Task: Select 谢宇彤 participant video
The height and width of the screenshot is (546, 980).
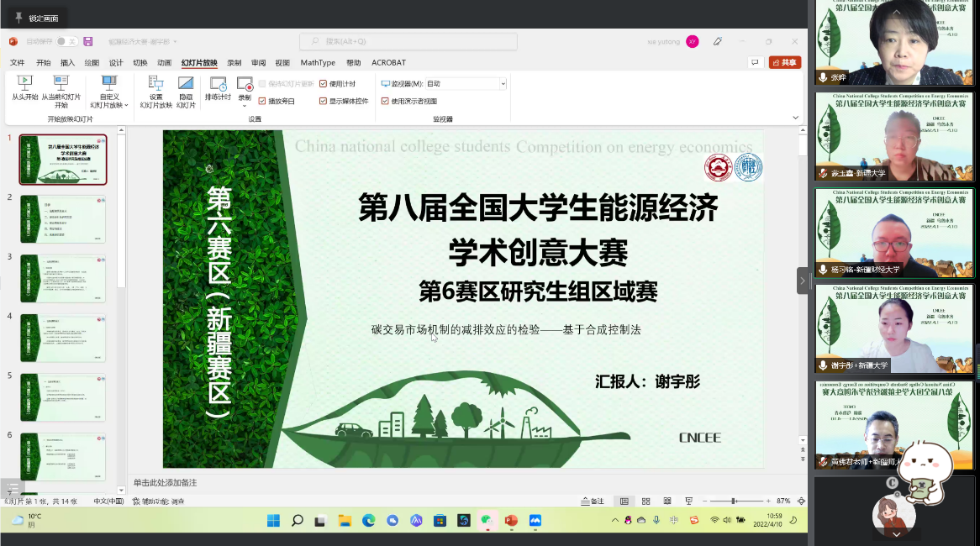Action: click(x=893, y=328)
